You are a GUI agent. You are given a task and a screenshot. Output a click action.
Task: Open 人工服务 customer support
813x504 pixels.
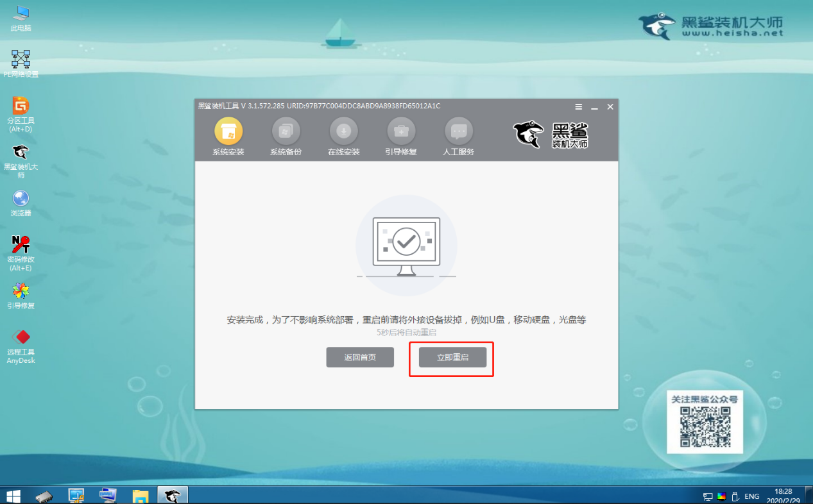[458, 135]
